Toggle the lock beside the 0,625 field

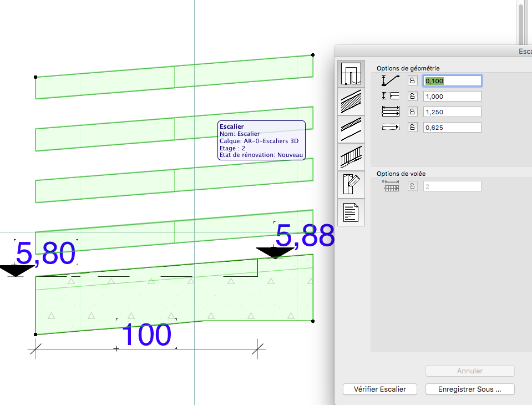[412, 127]
